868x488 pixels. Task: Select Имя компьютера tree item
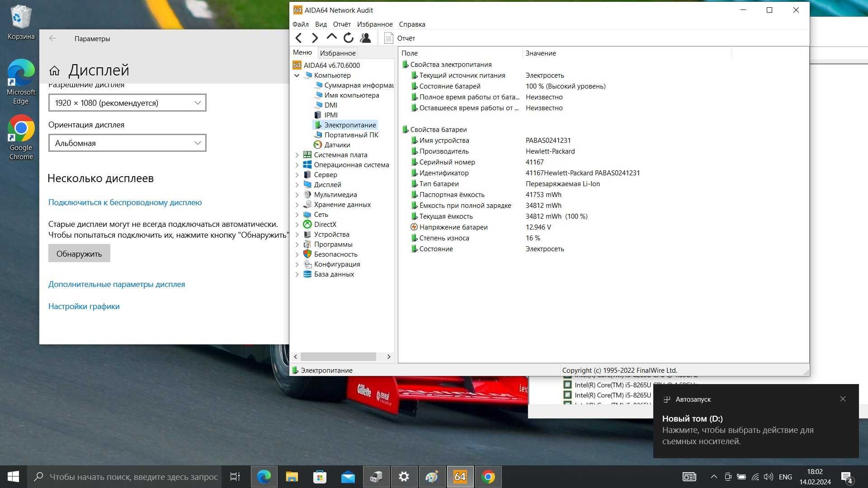coord(347,95)
